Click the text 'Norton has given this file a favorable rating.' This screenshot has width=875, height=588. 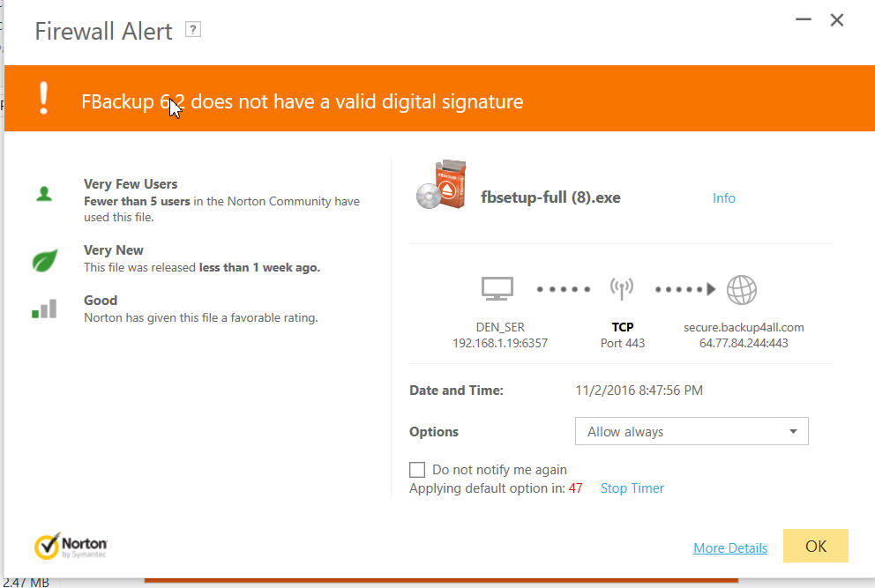[x=201, y=317]
